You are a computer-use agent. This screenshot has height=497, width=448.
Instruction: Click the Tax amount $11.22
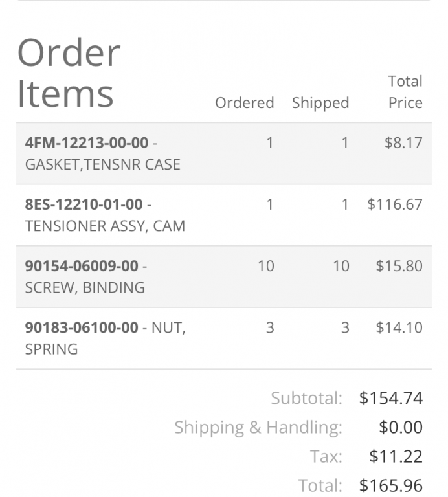(x=396, y=456)
